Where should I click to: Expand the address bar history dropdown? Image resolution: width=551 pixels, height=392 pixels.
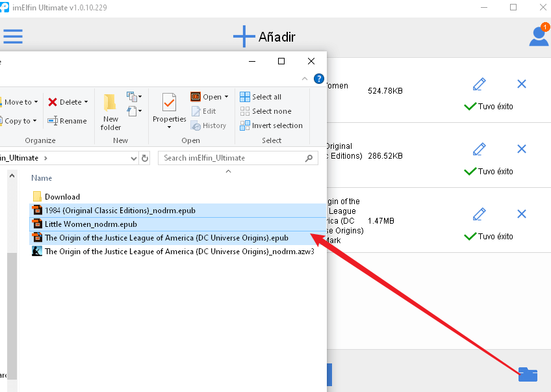(x=134, y=158)
